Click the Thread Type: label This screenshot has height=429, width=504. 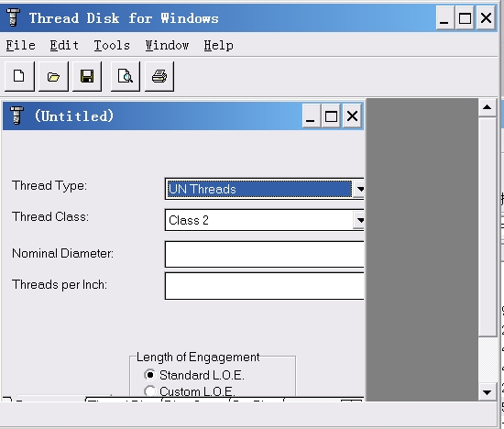(x=49, y=186)
